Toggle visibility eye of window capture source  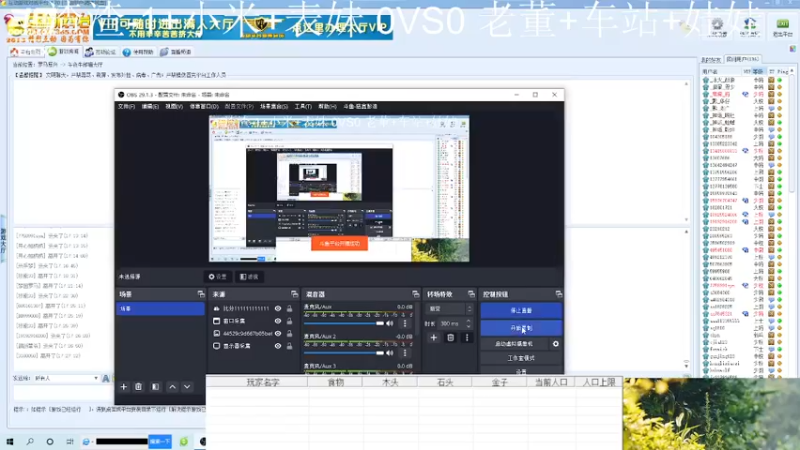coord(278,321)
